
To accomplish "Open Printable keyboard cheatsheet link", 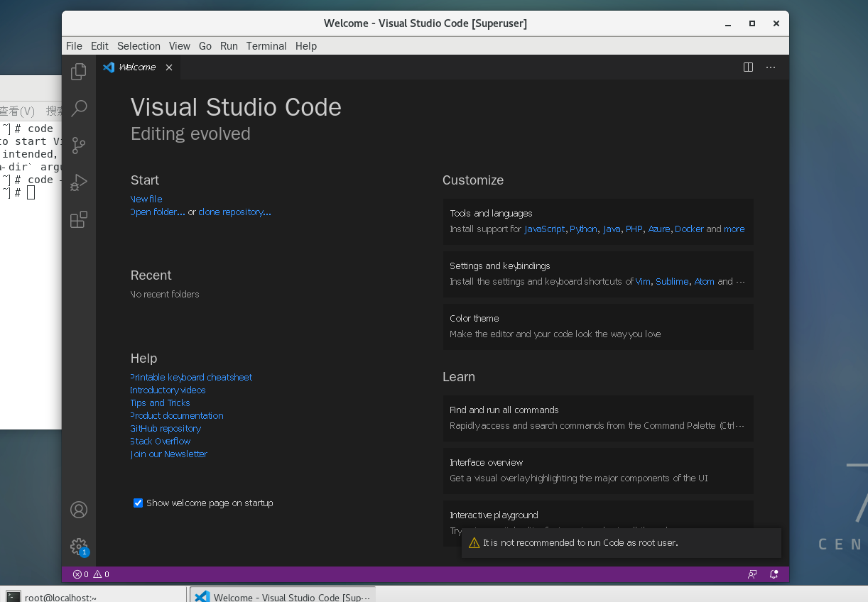I will pos(191,378).
